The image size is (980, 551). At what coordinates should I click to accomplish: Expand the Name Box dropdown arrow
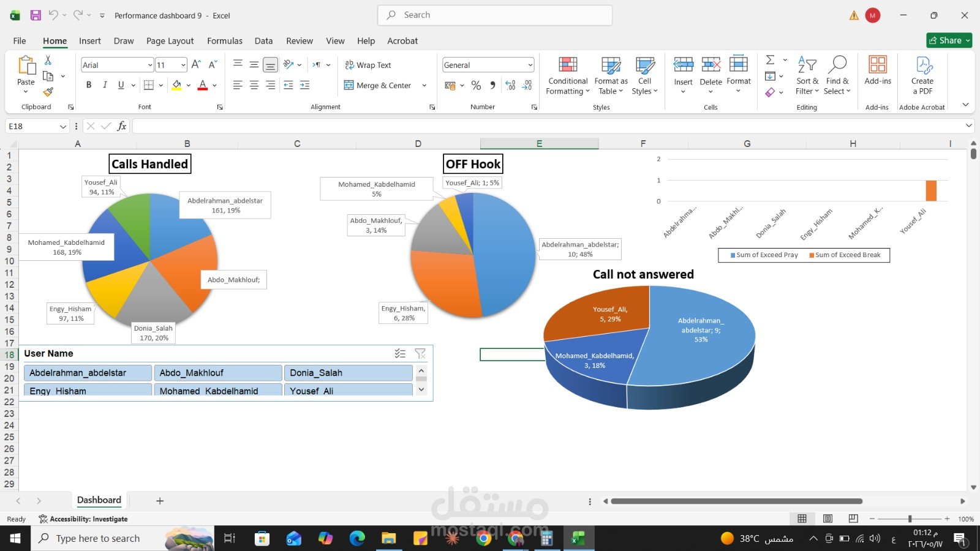62,126
